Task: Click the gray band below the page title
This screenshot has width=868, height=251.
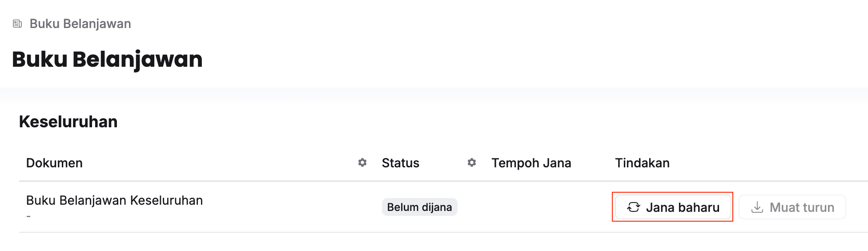Action: pos(434,96)
